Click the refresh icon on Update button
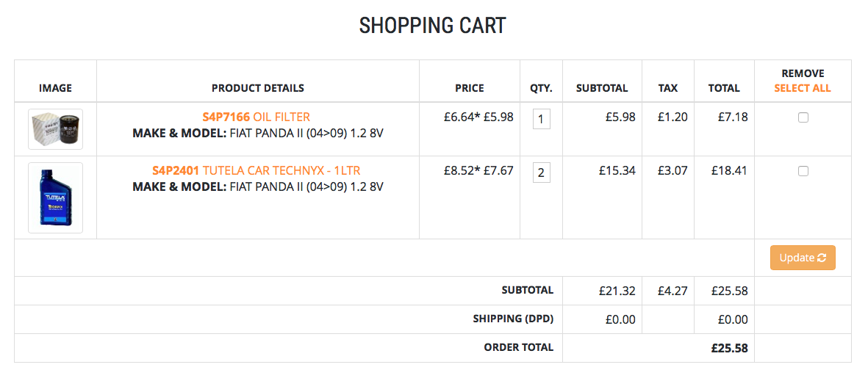Image resolution: width=868 pixels, height=370 pixels. (822, 258)
